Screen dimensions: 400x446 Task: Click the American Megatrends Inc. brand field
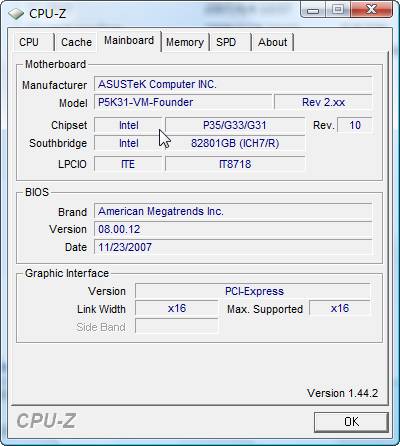233,211
